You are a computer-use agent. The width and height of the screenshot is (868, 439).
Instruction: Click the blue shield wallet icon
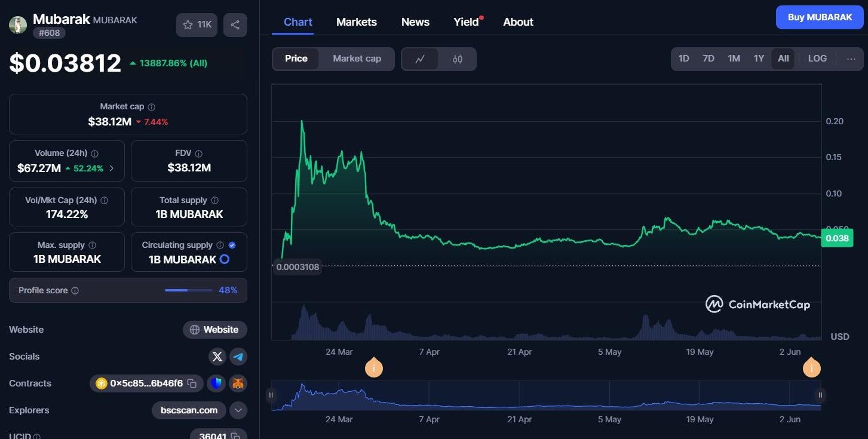tap(216, 383)
